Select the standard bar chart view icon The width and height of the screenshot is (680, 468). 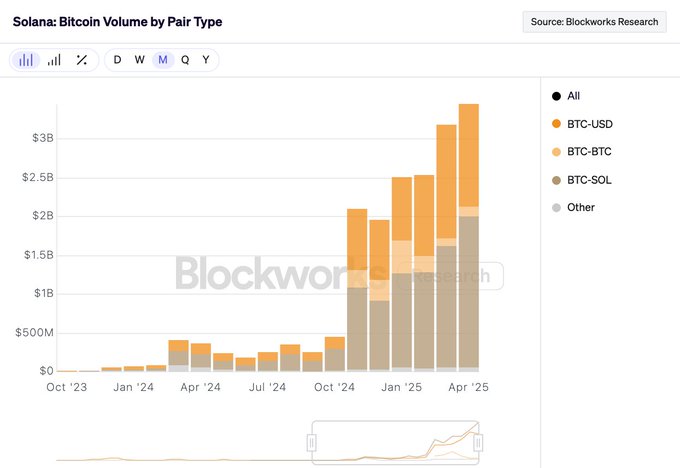coord(26,60)
